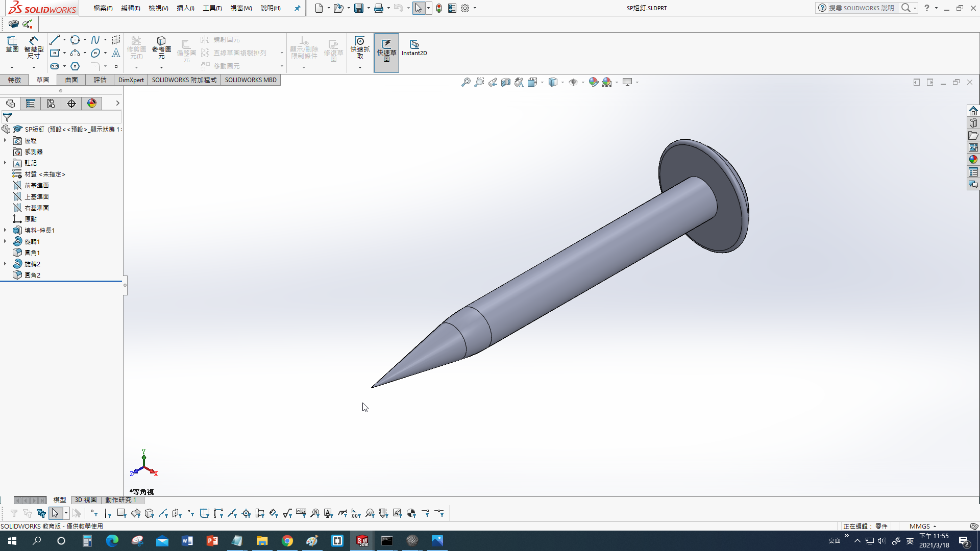Open the MMGS unit system dropdown
980x551 pixels.
(x=923, y=526)
